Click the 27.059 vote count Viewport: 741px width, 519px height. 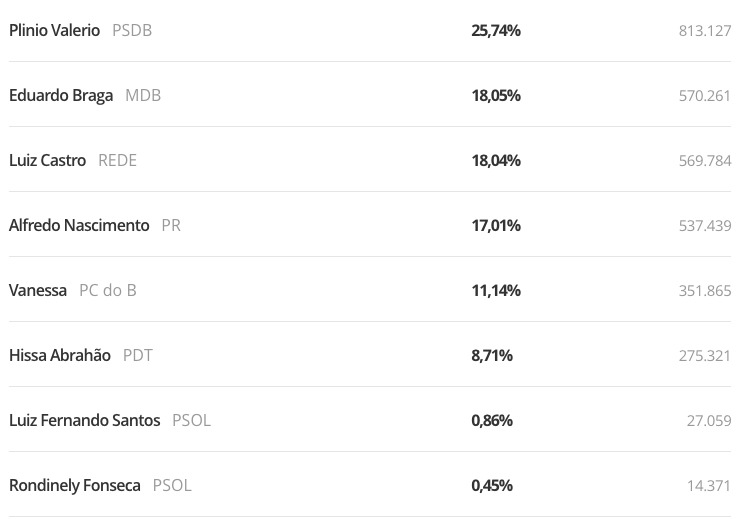click(709, 421)
